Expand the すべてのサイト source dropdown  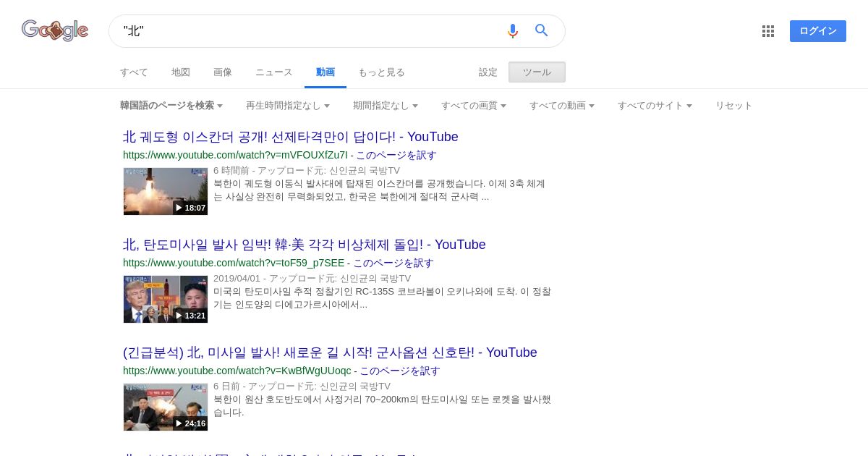(655, 106)
